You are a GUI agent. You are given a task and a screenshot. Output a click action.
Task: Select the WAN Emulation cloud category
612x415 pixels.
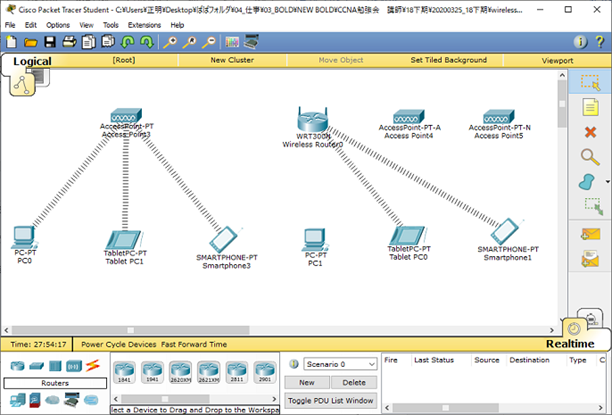click(x=52, y=400)
